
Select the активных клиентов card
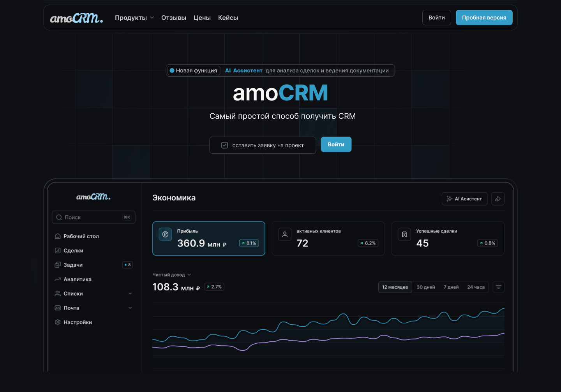click(x=328, y=239)
